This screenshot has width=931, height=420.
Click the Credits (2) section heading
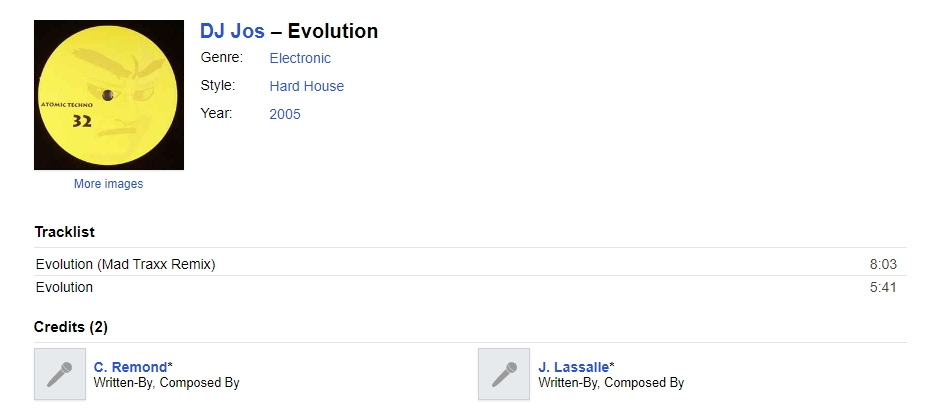point(71,327)
